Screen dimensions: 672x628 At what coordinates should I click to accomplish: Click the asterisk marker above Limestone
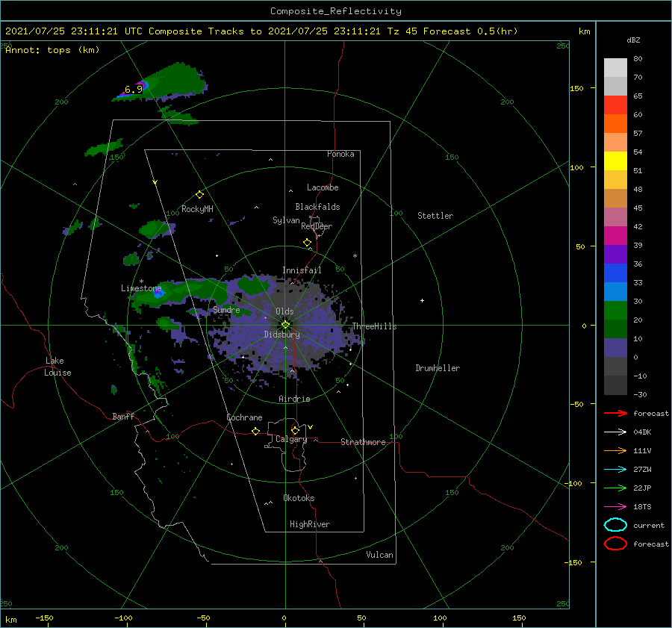click(x=141, y=282)
